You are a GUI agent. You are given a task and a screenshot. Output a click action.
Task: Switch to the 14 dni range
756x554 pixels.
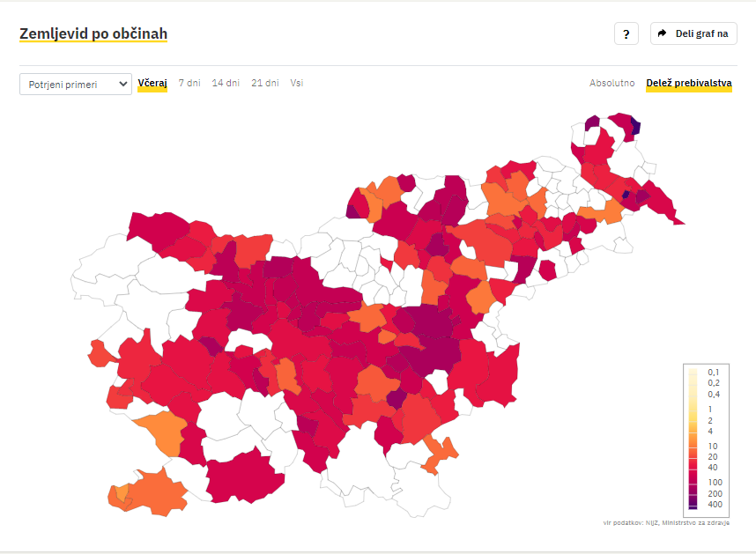(226, 83)
